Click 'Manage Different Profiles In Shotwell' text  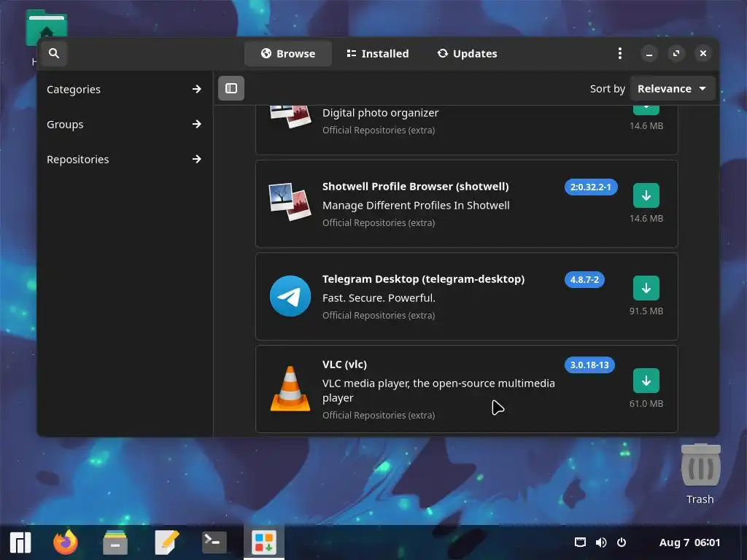pyautogui.click(x=416, y=205)
